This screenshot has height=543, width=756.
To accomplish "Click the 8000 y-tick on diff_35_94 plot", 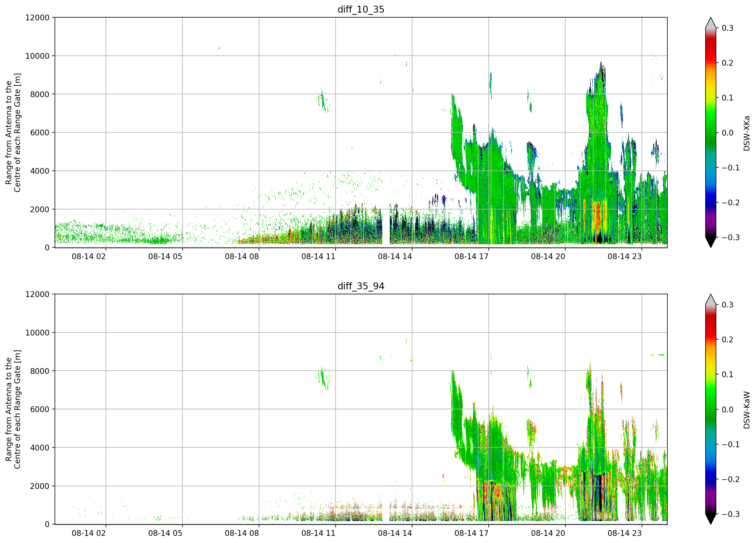I will [40, 371].
